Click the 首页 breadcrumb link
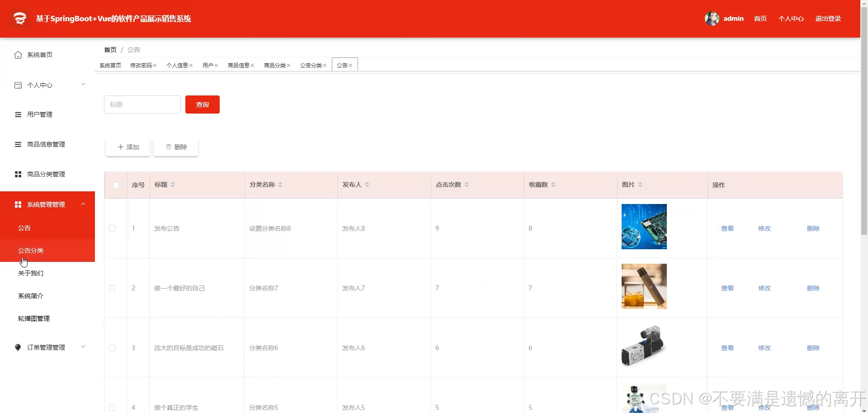Image resolution: width=868 pixels, height=413 pixels. pos(110,50)
